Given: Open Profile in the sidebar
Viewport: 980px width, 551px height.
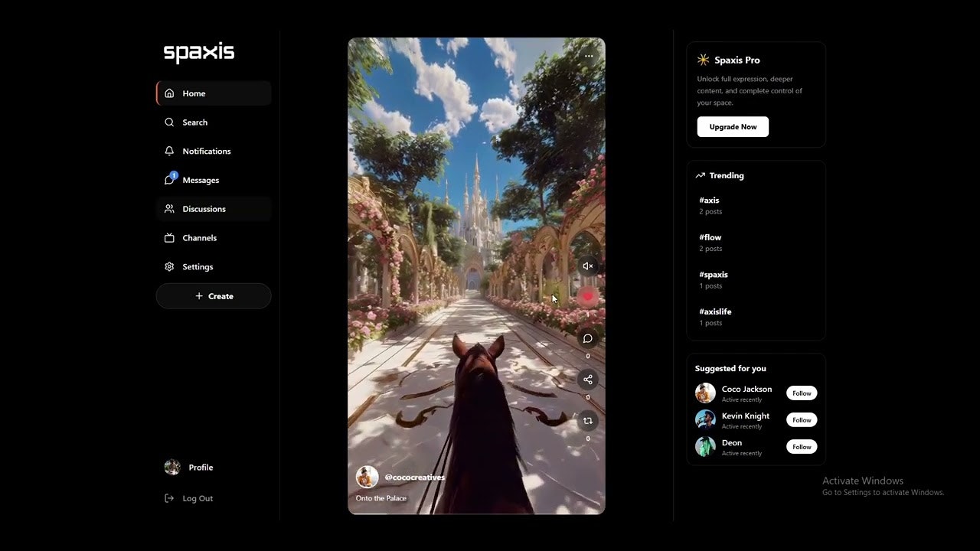Looking at the screenshot, I should coord(189,468).
